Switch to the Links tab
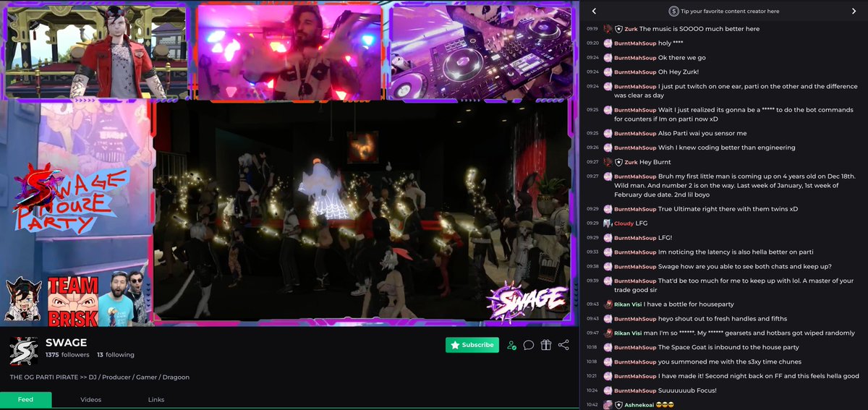 click(156, 400)
